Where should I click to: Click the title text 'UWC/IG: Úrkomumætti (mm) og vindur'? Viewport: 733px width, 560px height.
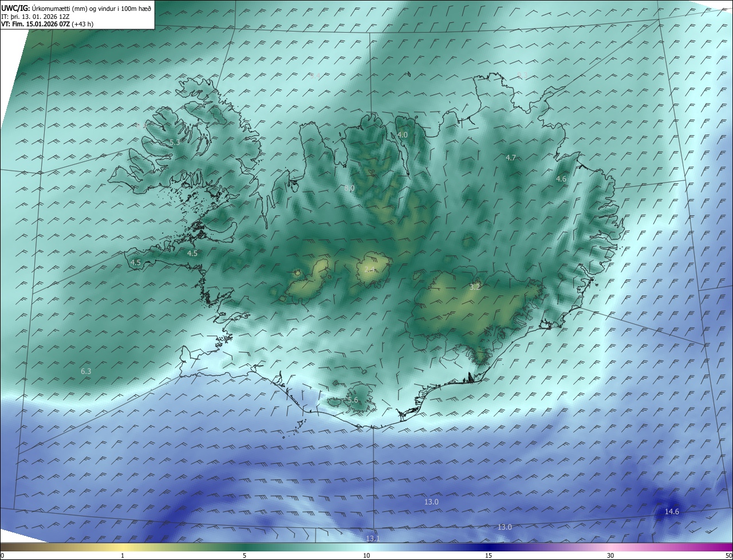(x=58, y=8)
